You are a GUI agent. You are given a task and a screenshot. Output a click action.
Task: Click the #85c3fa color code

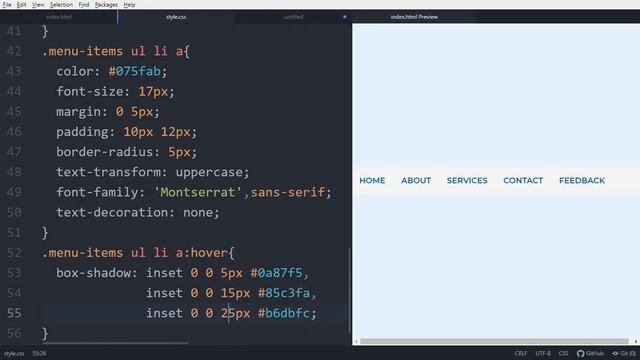284,293
